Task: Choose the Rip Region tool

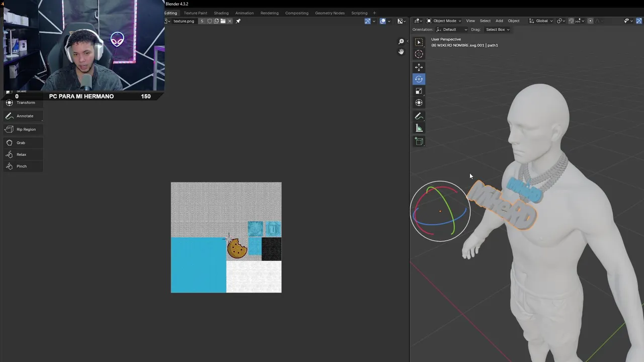Action: click(x=23, y=129)
